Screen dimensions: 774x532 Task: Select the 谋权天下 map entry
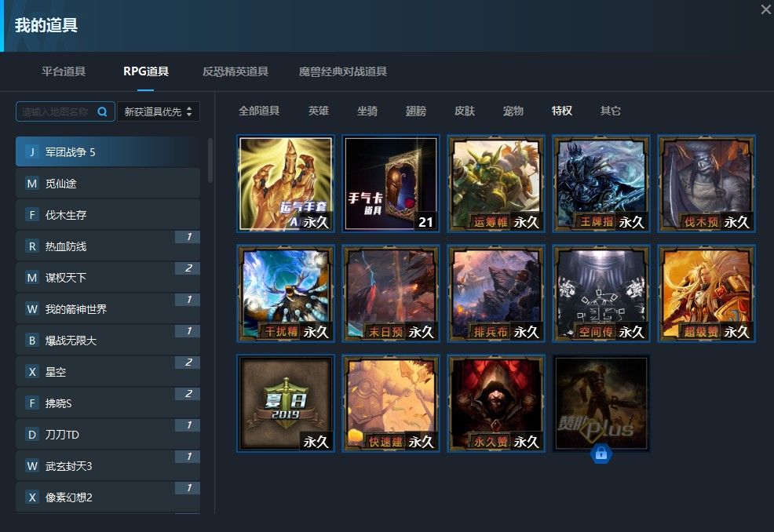(x=108, y=277)
